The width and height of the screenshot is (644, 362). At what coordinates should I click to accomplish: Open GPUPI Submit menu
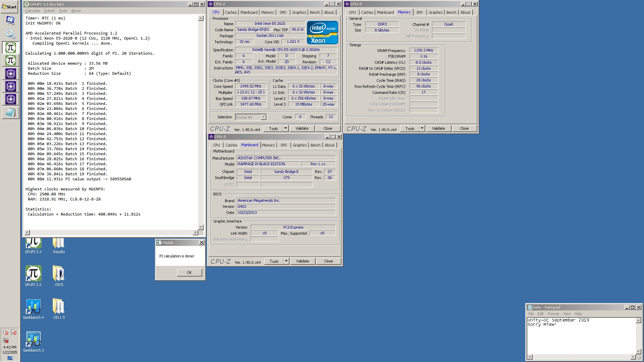(49, 11)
